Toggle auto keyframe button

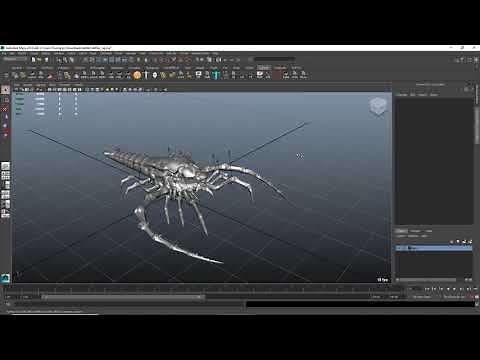(x=470, y=297)
